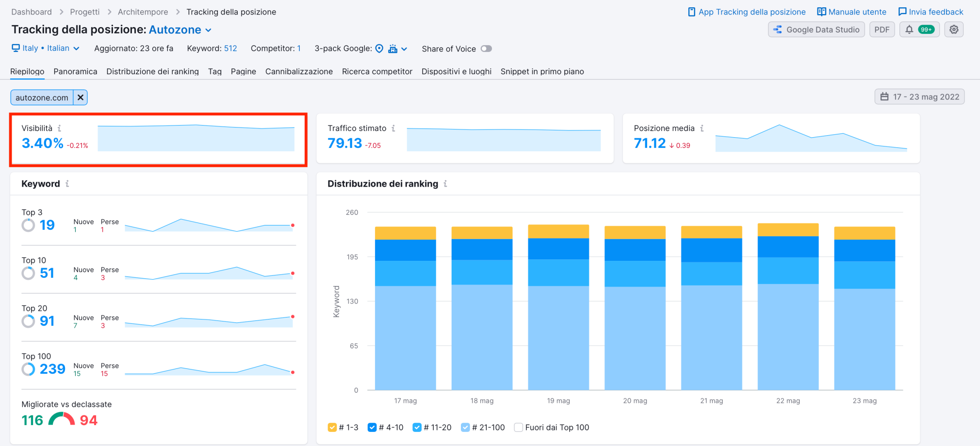The height and width of the screenshot is (446, 980).
Task: Click the Migliorate vs declassate gauge
Action: pyautogui.click(x=62, y=418)
